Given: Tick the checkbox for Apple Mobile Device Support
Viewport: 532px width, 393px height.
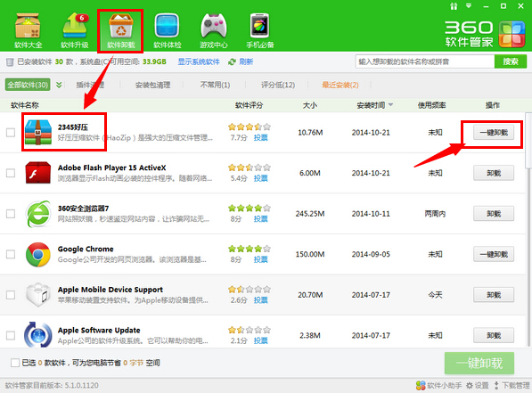Looking at the screenshot, I should point(11,295).
